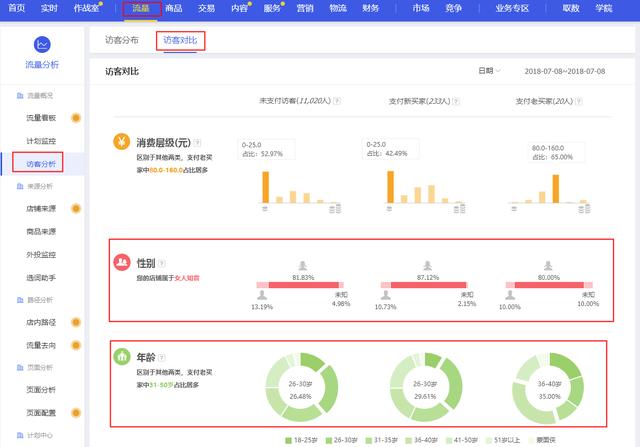Viewport: 640px width, 447px height.
Task: Click help icon beside 年龄
Action: pos(162,358)
